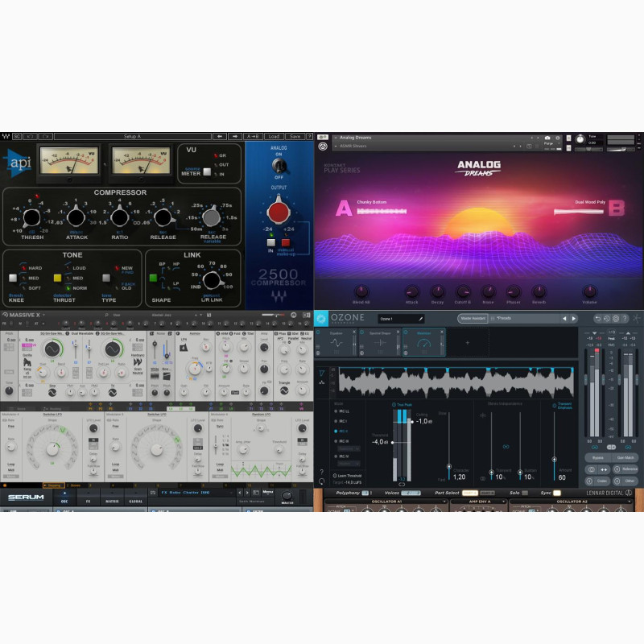Open the Massive X header menu arrow
The height and width of the screenshot is (644, 644).
tap(44, 315)
